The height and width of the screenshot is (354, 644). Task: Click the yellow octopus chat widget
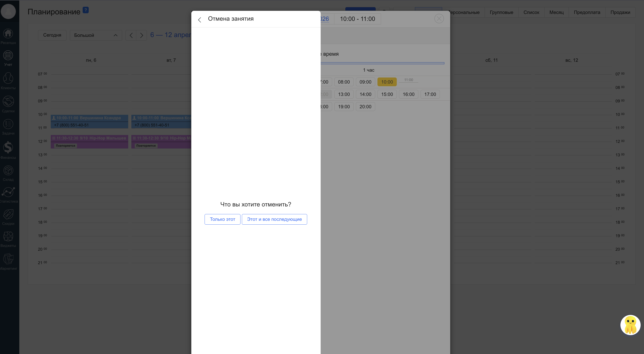coord(630,325)
